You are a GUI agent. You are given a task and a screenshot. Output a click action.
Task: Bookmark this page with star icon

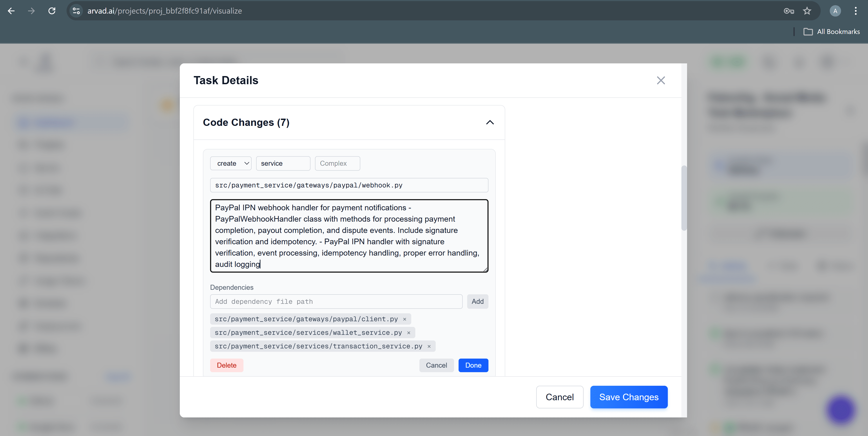tap(807, 11)
